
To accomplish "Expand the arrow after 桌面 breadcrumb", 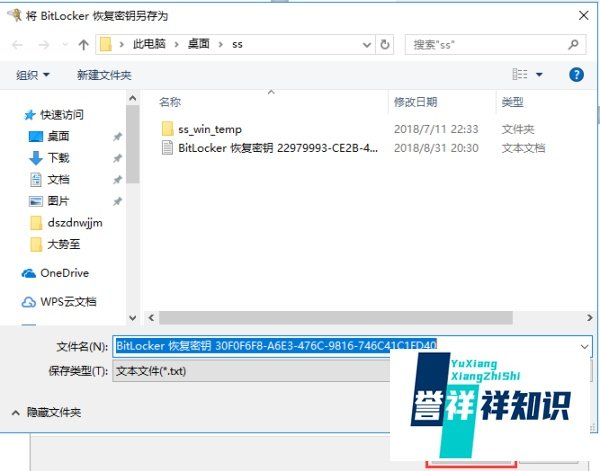I will click(221, 45).
